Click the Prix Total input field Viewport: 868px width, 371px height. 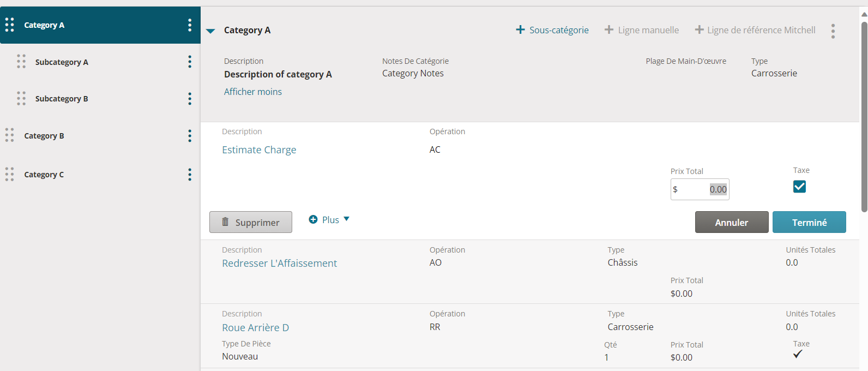(700, 189)
